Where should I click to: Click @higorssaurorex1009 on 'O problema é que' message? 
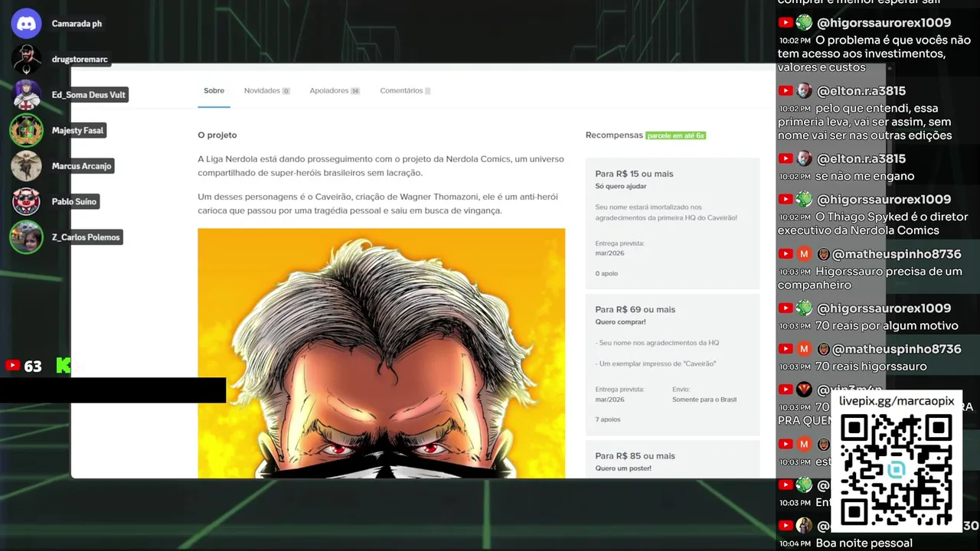coord(884,23)
